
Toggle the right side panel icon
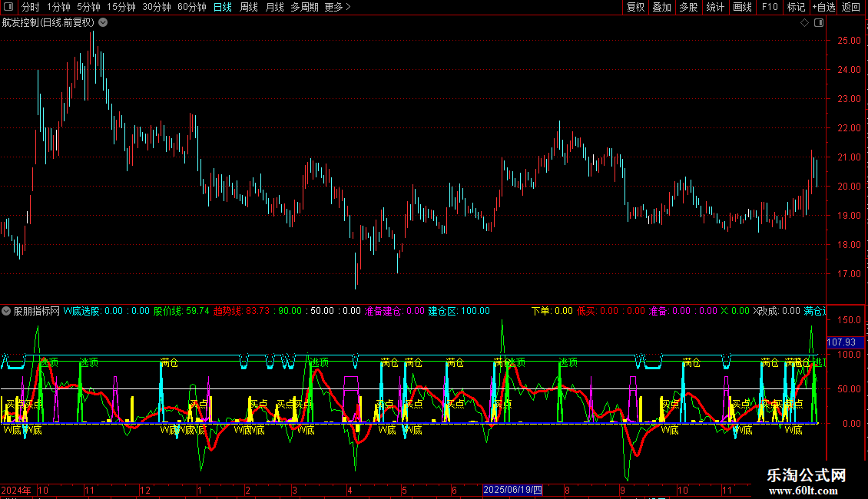tap(819, 22)
